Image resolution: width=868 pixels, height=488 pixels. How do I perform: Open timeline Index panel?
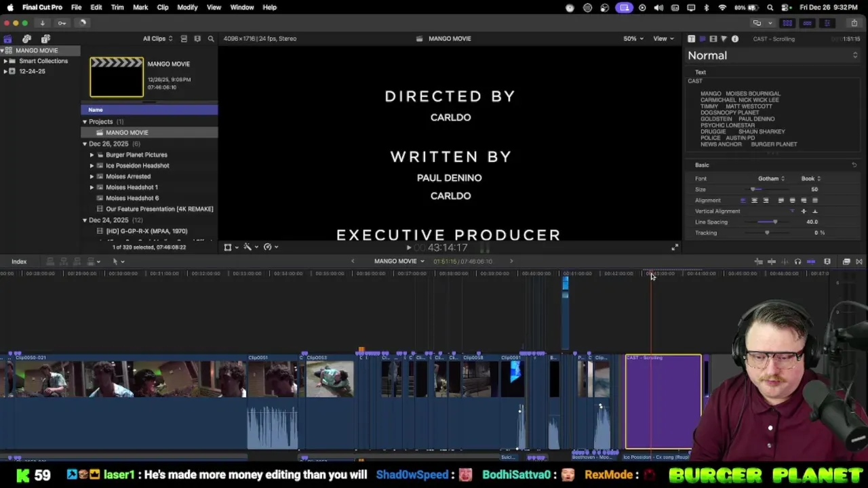tap(19, 262)
